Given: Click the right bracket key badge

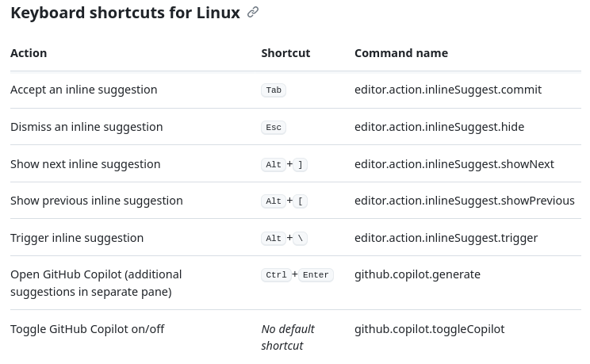Looking at the screenshot, I should click(301, 165).
